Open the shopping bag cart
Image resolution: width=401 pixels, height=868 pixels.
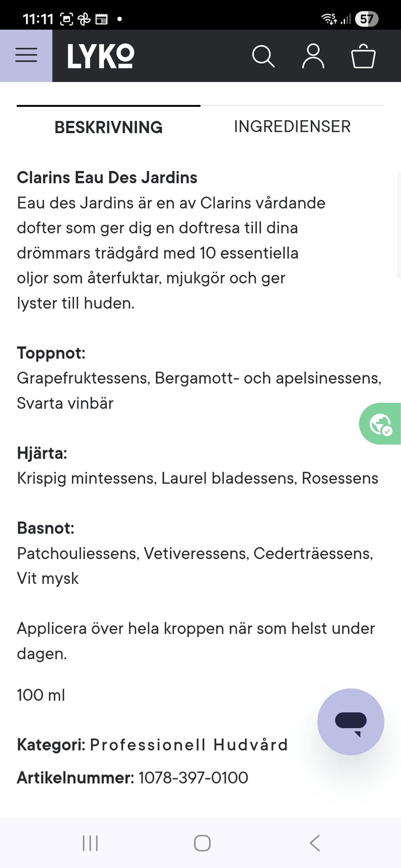[x=363, y=56]
